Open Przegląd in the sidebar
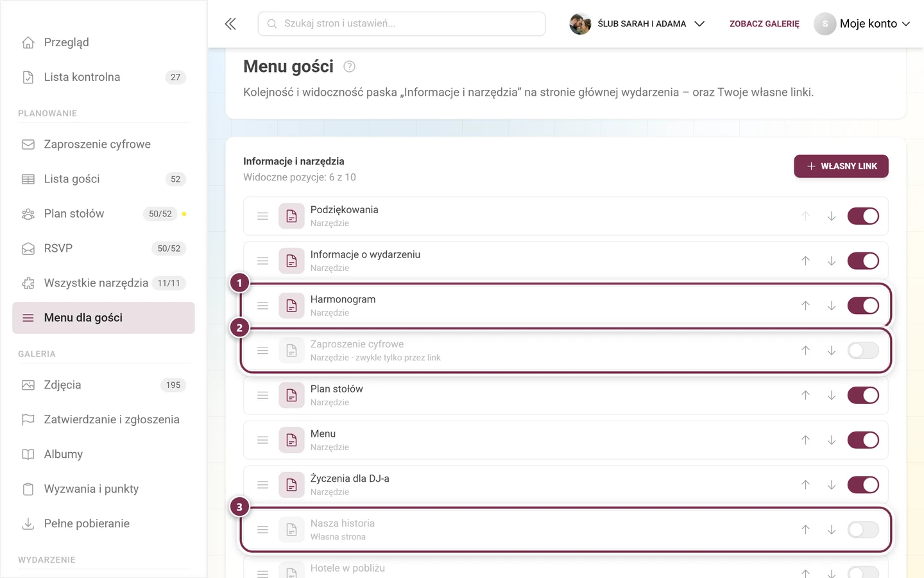924x578 pixels. (x=103, y=42)
